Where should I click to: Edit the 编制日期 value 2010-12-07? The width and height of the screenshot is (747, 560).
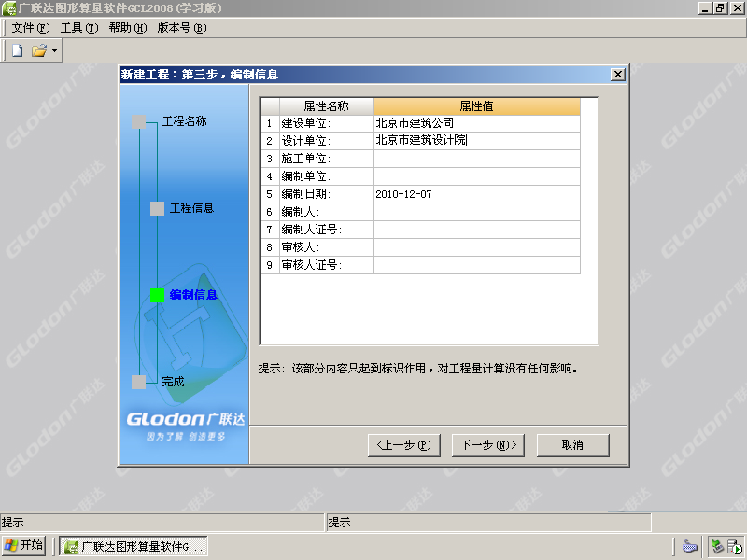point(477,194)
